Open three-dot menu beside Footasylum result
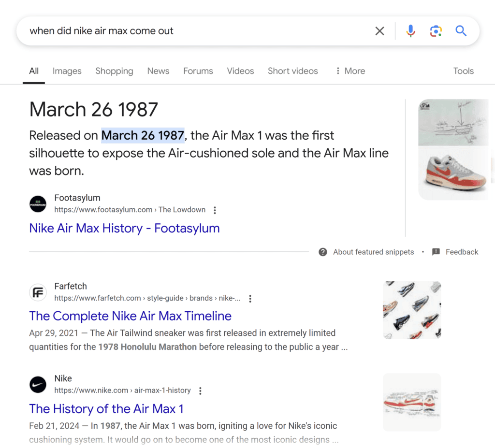The width and height of the screenshot is (495, 448). [x=215, y=210]
